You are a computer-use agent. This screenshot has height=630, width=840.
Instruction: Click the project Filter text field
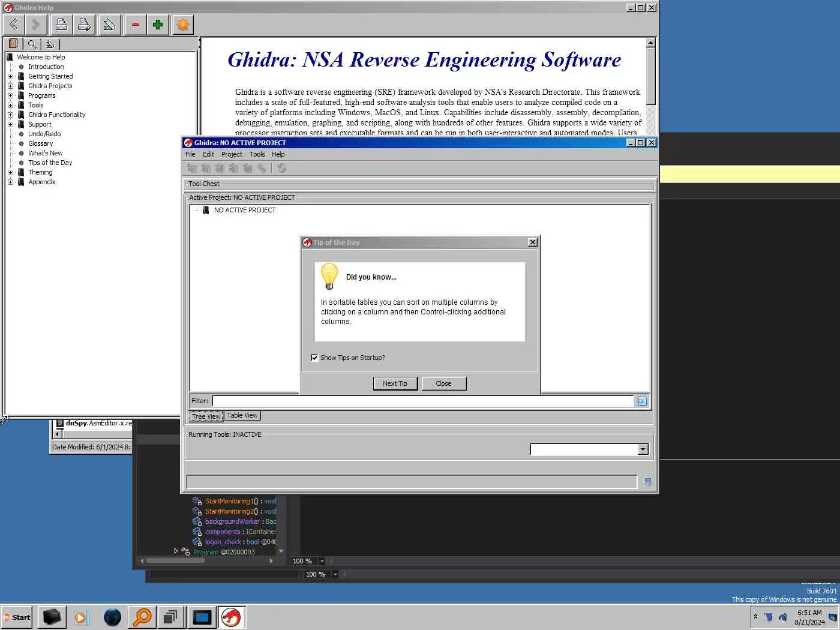point(422,401)
